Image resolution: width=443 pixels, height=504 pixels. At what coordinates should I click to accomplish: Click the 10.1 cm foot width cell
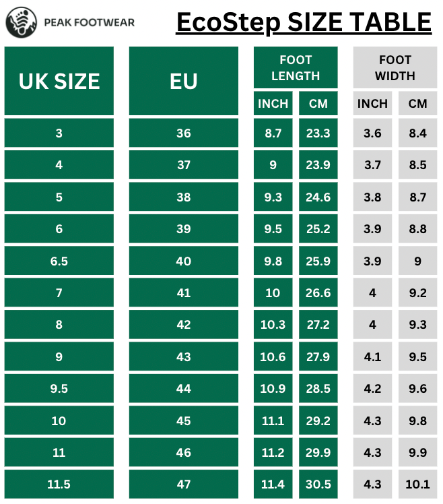[417, 484]
